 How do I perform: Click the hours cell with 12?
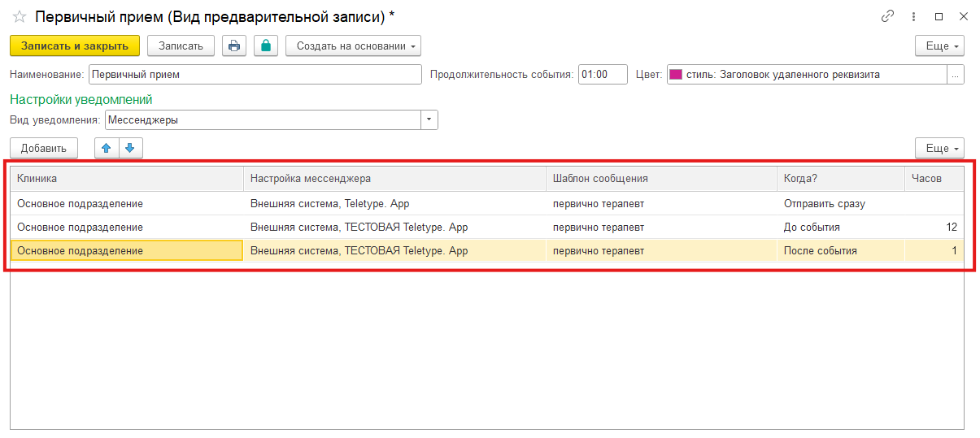pyautogui.click(x=934, y=228)
